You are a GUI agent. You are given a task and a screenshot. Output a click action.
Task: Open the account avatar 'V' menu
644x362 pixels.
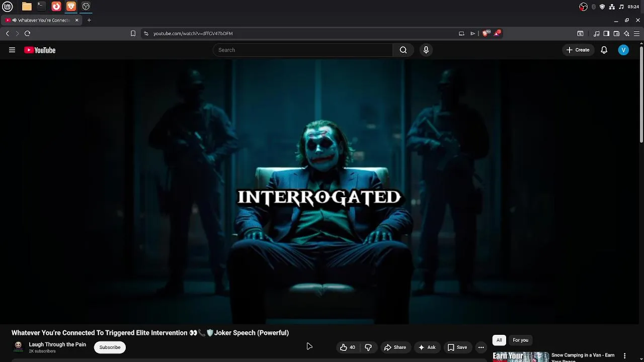click(623, 50)
